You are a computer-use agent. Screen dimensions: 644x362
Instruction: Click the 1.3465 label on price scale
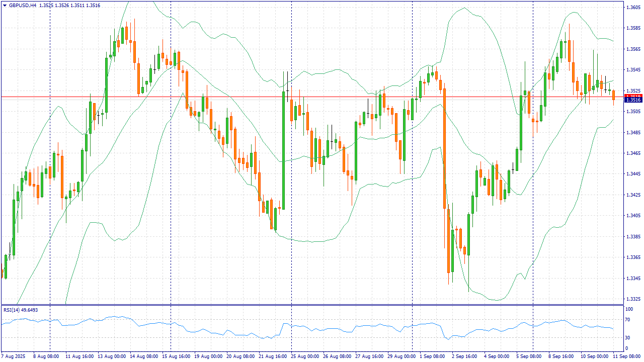click(633, 153)
